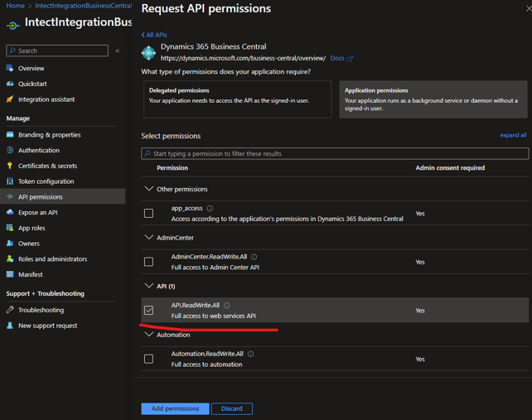Collapse the sidebar with double-chevron icon
Image resolution: width=532 pixels, height=420 pixels.
click(118, 51)
